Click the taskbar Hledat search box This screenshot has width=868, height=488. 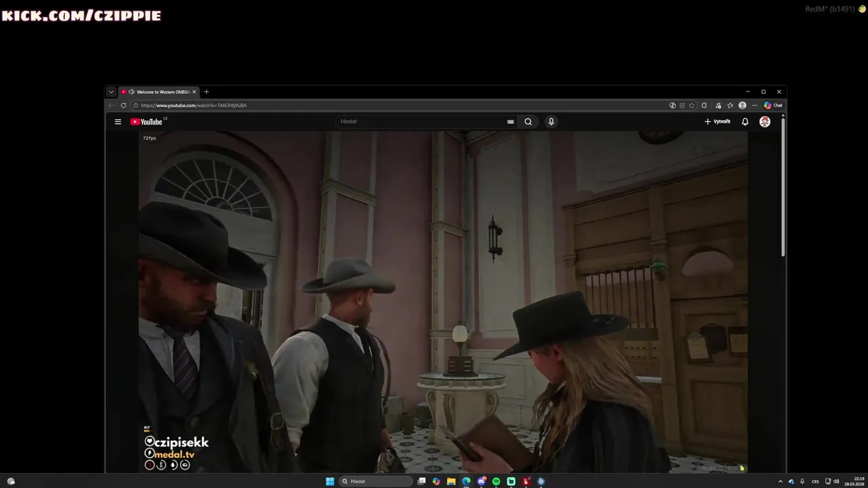tap(376, 481)
